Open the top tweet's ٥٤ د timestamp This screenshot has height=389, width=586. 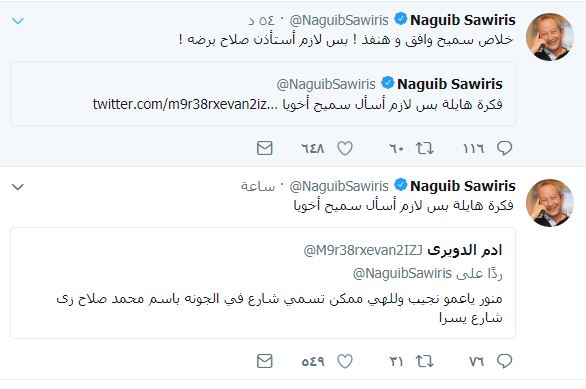pos(261,21)
